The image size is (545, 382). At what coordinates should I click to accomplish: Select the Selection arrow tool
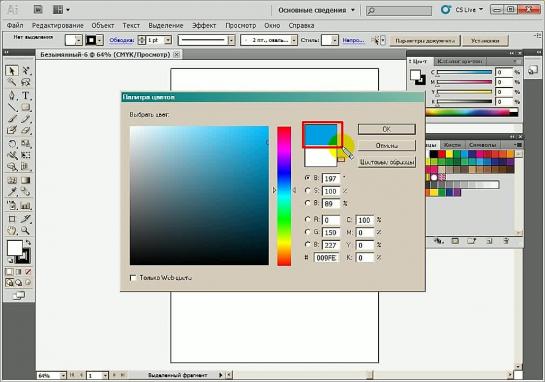(12, 71)
